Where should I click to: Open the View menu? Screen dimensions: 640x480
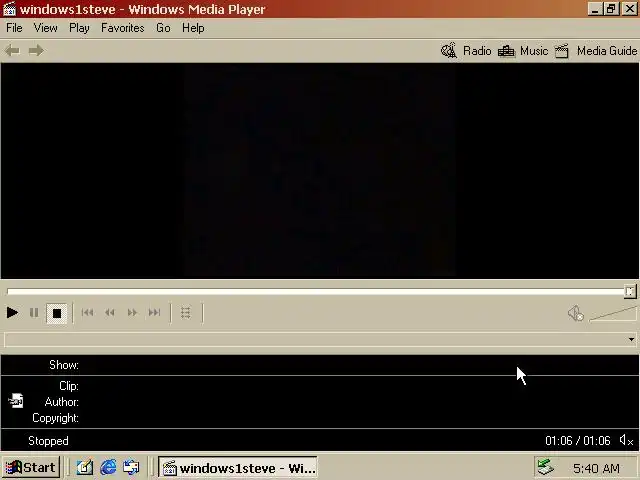[x=45, y=28]
